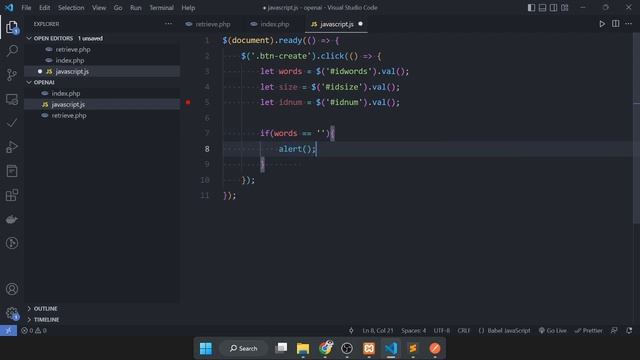Click the Prettier status item
The image size is (640, 360).
[589, 331]
